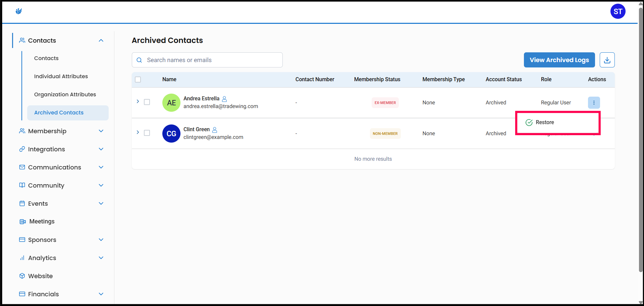Expand the Analytics section chevron
This screenshot has width=644, height=306.
click(x=101, y=258)
